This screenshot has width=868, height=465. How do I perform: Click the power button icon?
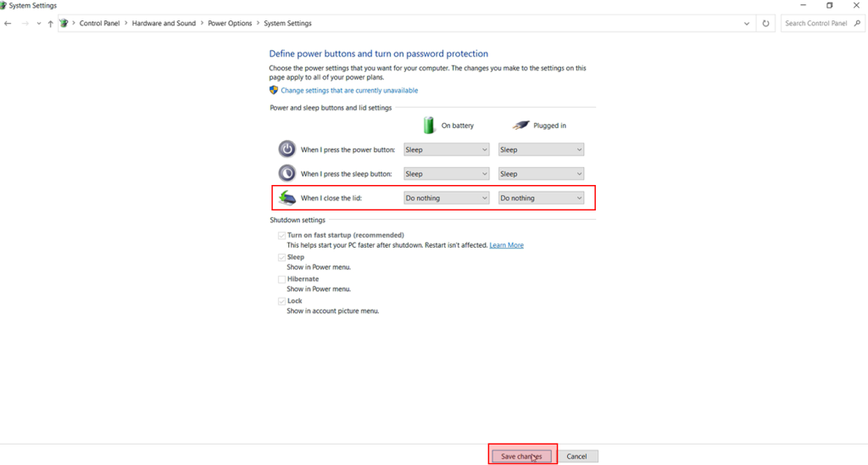coord(287,149)
